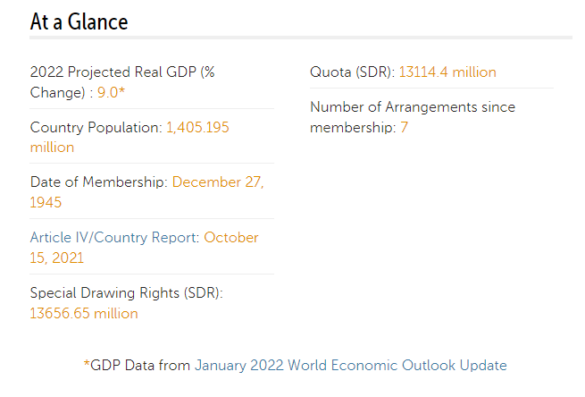
Task: Click the orange asterisk in footnote
Action: pos(87,363)
